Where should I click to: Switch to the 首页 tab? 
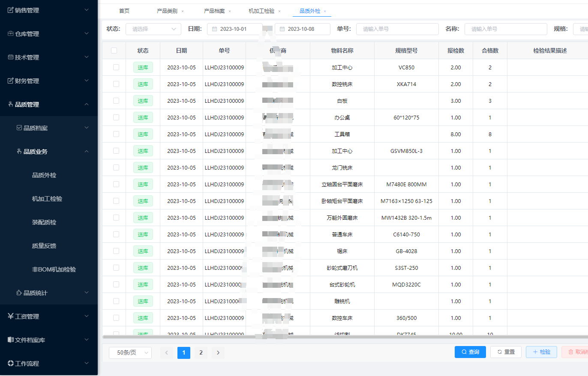[124, 11]
